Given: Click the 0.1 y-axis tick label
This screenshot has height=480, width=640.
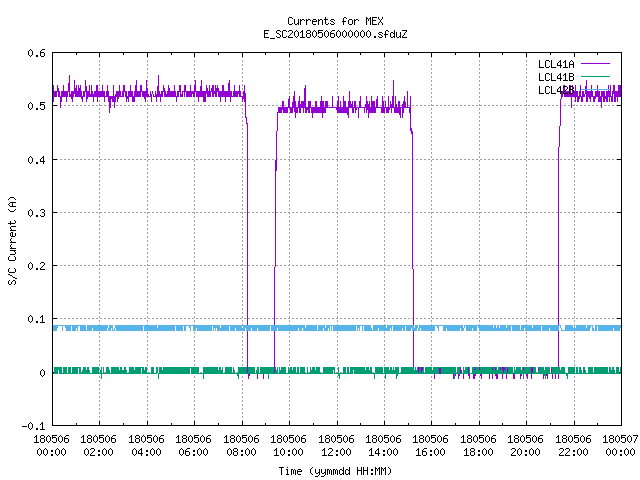Looking at the screenshot, I should point(36,319).
